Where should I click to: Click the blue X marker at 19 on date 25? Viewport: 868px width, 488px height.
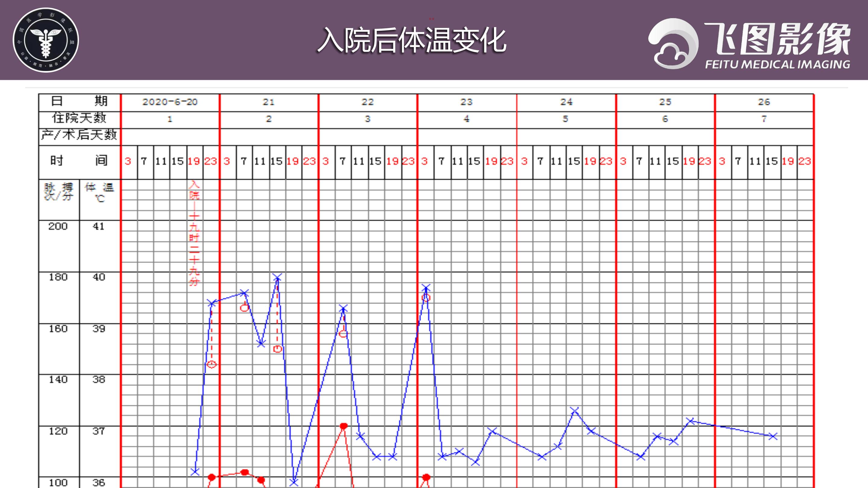[690, 421]
